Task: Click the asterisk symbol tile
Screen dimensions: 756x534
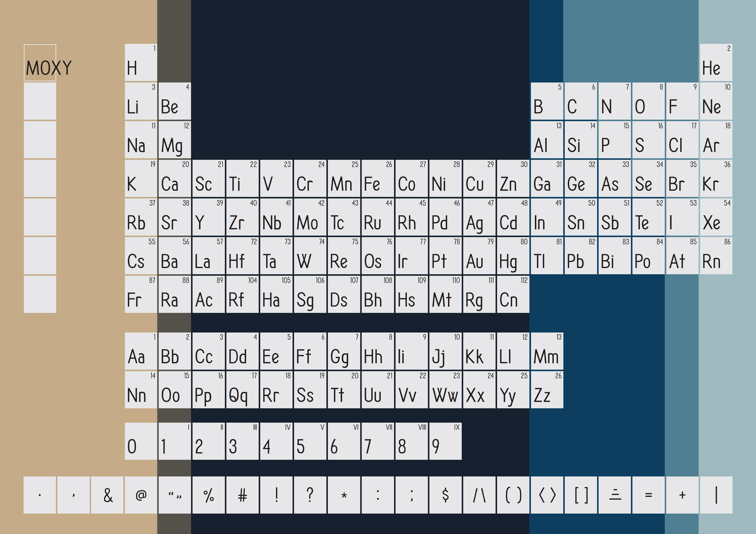Action: pos(344,494)
